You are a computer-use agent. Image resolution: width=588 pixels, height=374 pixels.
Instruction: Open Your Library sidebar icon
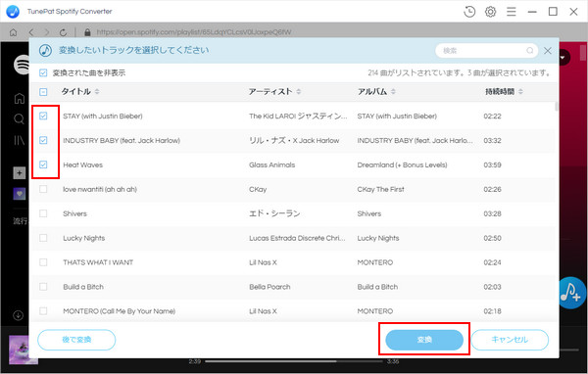[x=20, y=140]
